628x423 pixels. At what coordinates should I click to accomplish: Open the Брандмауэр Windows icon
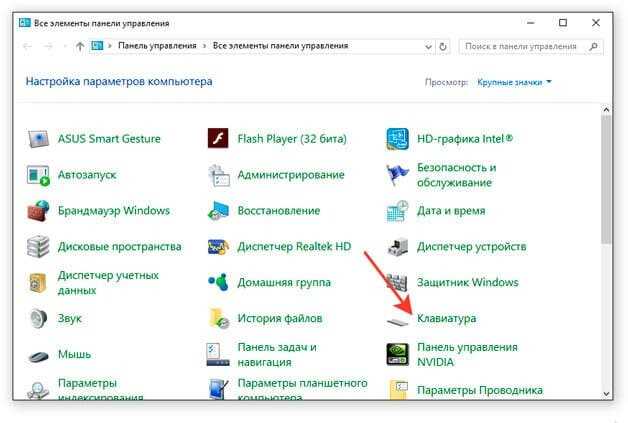(38, 211)
